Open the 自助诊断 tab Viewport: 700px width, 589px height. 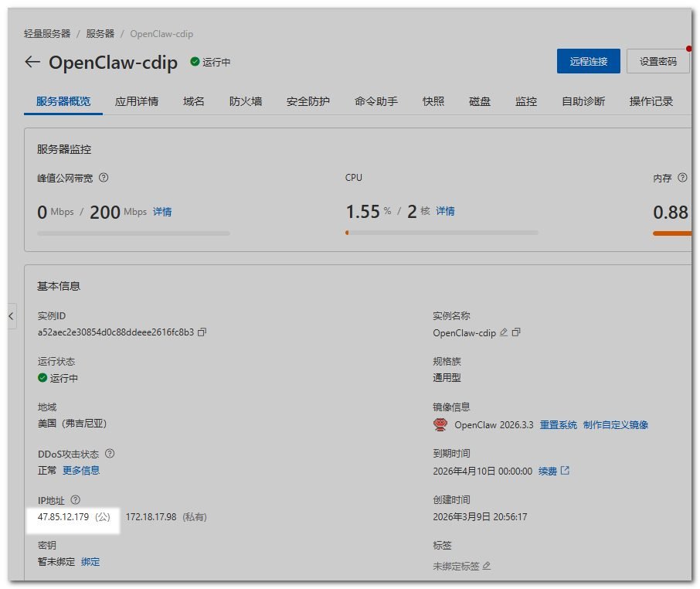tap(583, 101)
